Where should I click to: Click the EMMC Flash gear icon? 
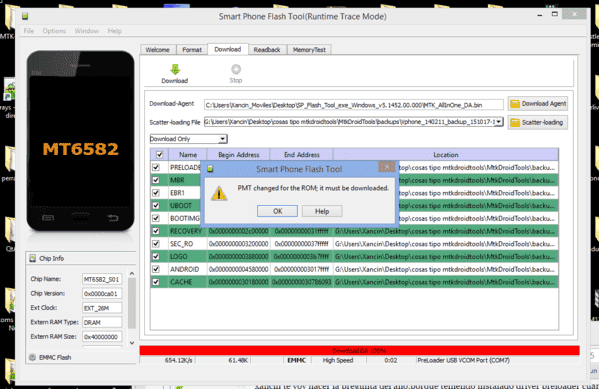click(x=32, y=357)
